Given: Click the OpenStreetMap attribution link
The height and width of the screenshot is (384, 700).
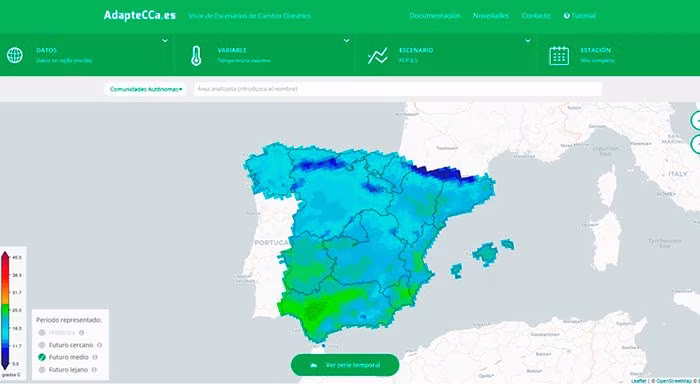Looking at the screenshot, I should coord(675,381).
